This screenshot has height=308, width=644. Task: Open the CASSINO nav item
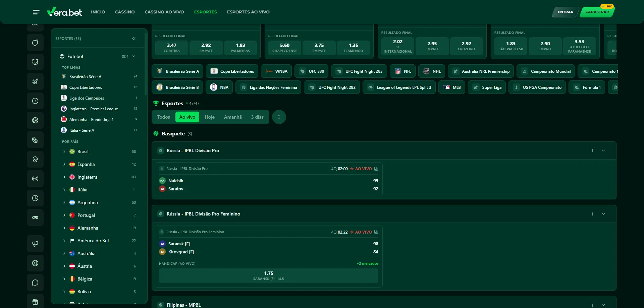[125, 12]
